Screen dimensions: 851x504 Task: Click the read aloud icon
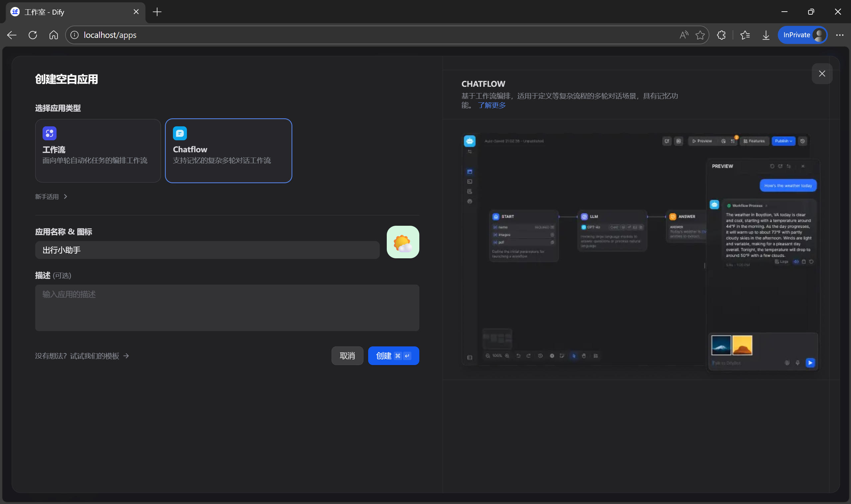click(683, 35)
